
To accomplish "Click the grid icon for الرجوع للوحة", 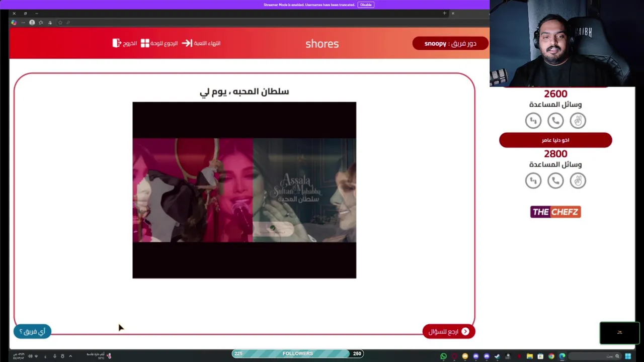I will (145, 43).
